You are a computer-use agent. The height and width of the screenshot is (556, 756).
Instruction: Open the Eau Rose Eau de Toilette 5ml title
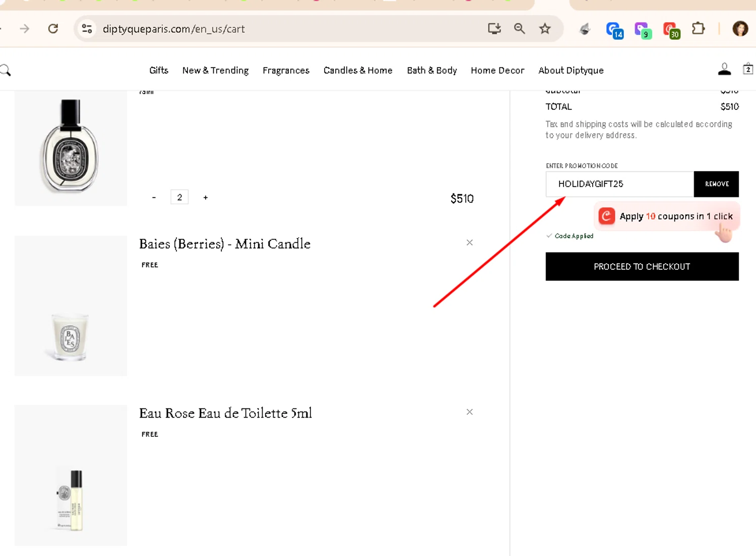[x=226, y=413]
